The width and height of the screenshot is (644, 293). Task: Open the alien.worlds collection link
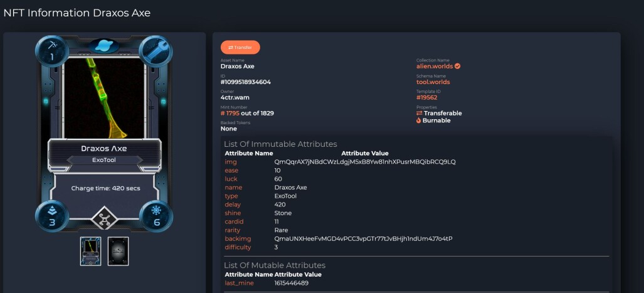[x=435, y=66]
